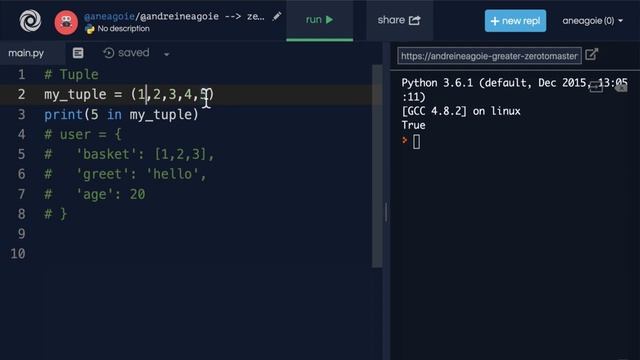640x360 pixels.
Task: Click the print(5 in my_tuple) line
Action: pyautogui.click(x=121, y=115)
